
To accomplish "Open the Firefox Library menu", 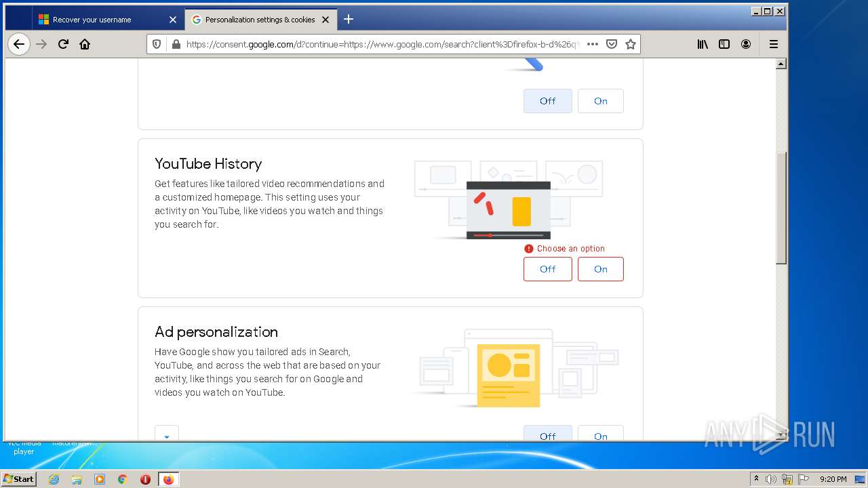I will point(703,44).
